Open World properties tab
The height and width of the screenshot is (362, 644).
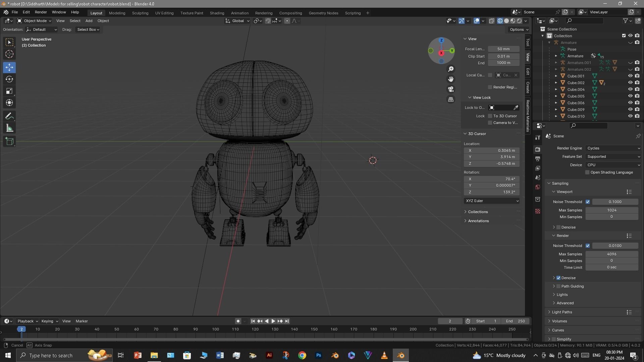click(x=538, y=187)
